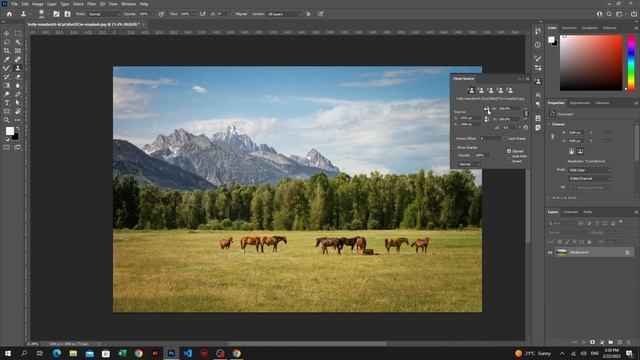The image size is (640, 360).
Task: Toggle flip horizontal in Clone Source
Action: pyautogui.click(x=487, y=109)
